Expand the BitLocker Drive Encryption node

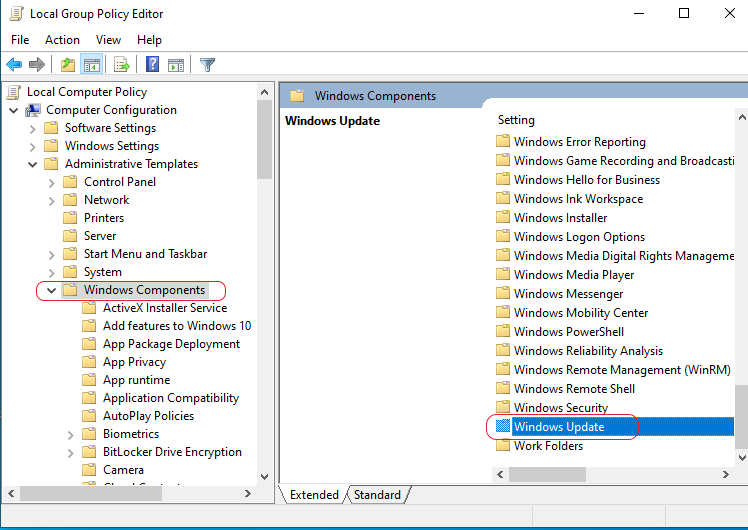pyautogui.click(x=71, y=453)
